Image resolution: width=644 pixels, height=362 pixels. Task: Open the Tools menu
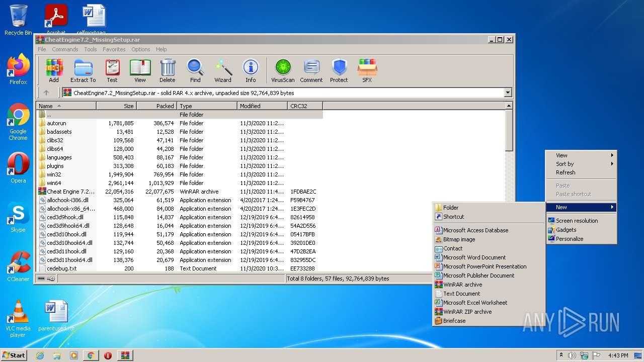(91, 49)
